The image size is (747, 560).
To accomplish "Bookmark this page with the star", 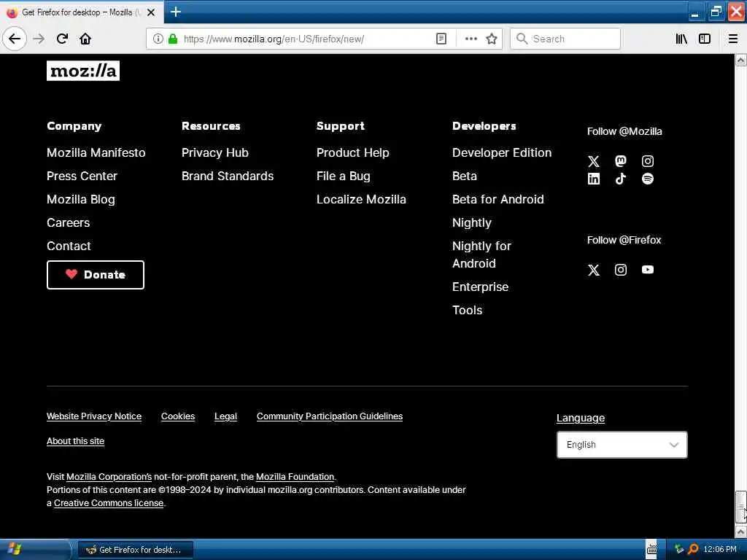I will click(492, 39).
